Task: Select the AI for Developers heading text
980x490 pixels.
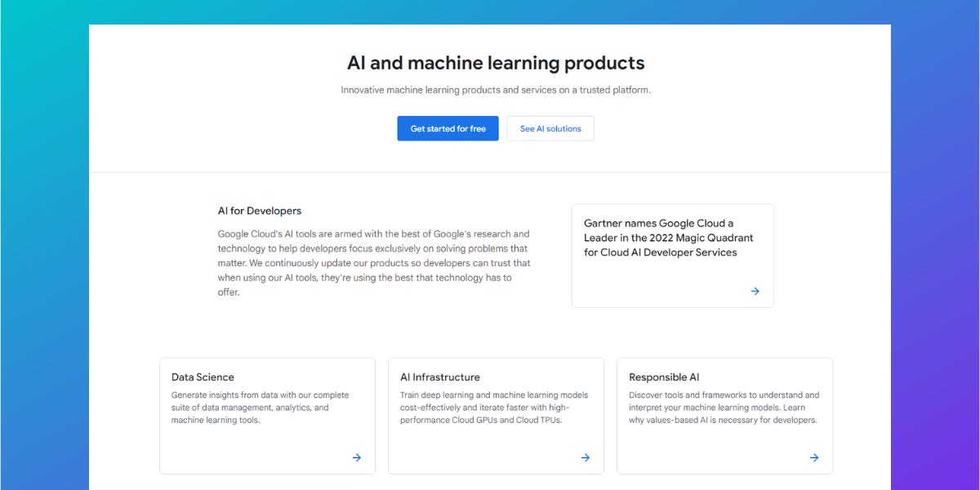Action: (x=260, y=211)
